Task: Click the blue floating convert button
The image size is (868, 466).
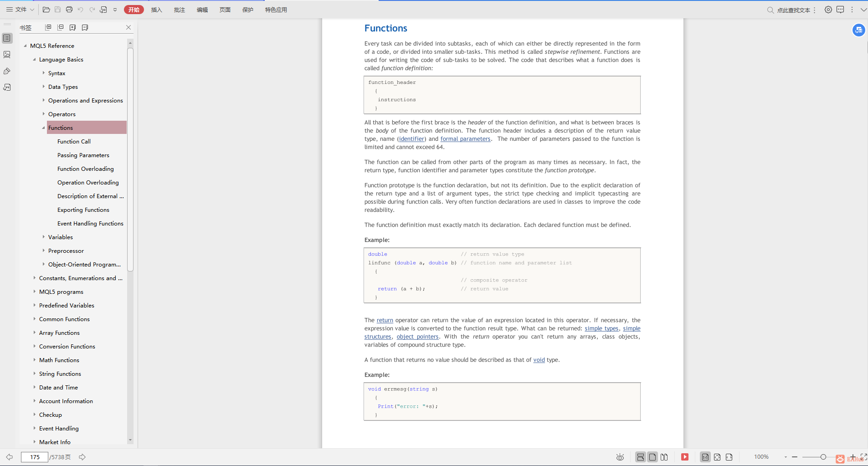Action: tap(859, 30)
